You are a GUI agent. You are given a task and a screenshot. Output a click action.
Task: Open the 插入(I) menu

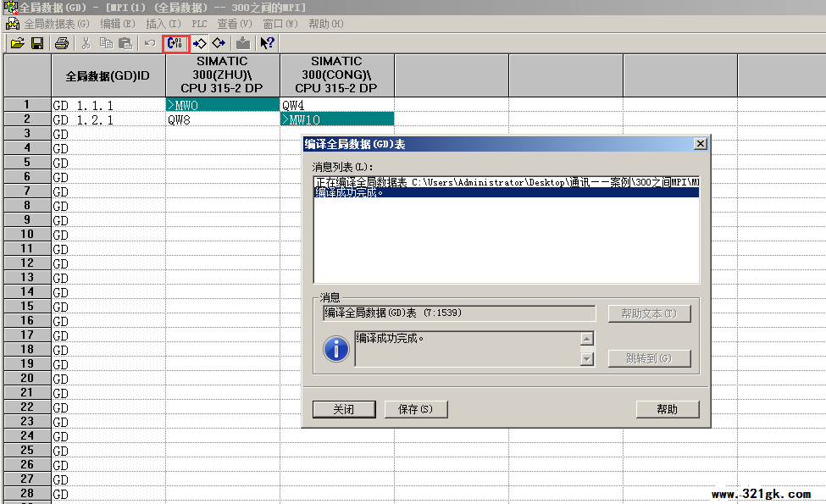tap(163, 24)
